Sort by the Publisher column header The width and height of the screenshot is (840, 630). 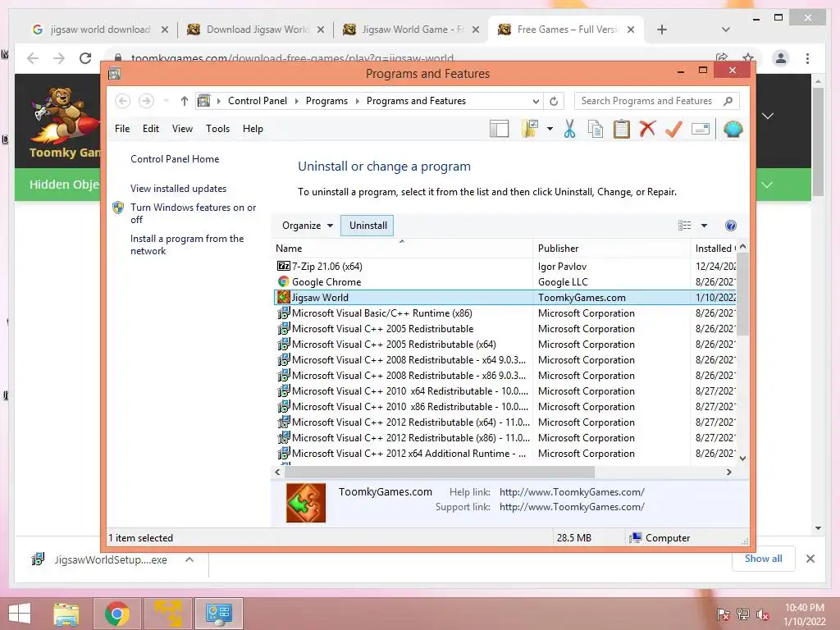(x=611, y=248)
